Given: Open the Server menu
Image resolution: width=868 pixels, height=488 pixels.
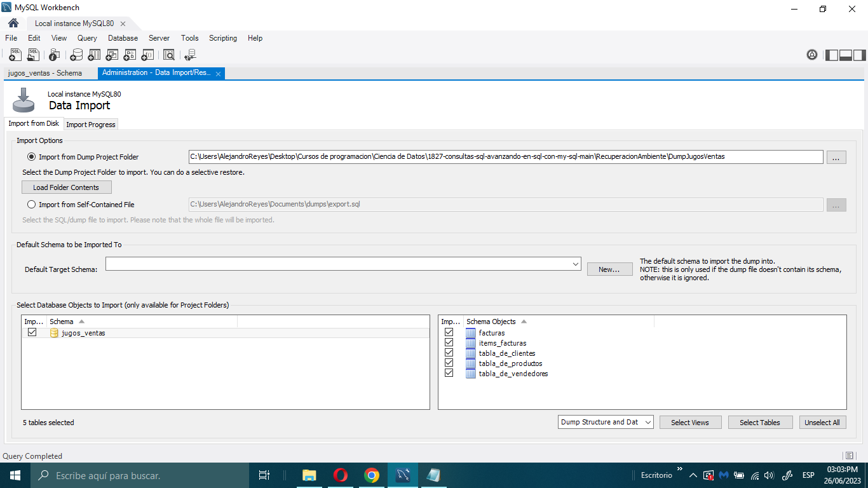Looking at the screenshot, I should pyautogui.click(x=159, y=38).
